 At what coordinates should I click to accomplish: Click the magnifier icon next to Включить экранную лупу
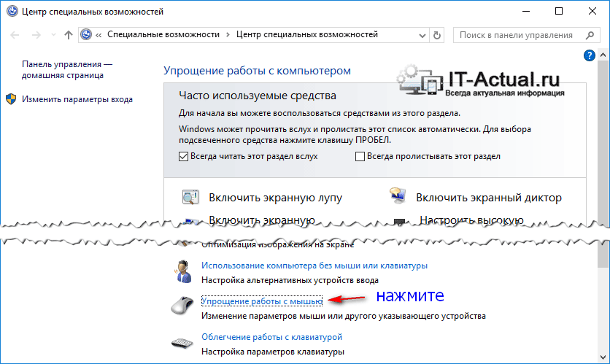(190, 198)
